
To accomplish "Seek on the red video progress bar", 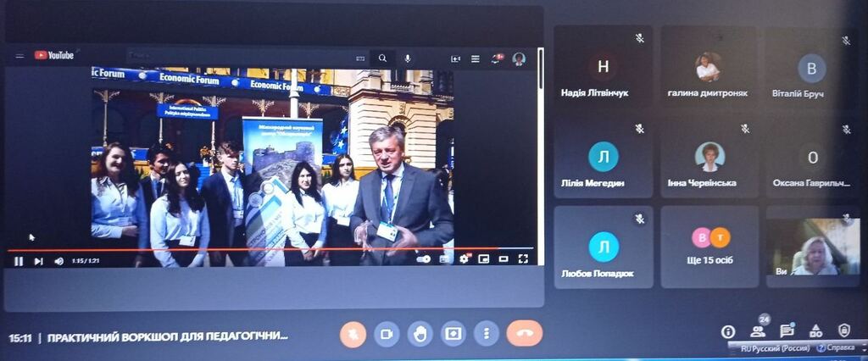I will coord(254,250).
